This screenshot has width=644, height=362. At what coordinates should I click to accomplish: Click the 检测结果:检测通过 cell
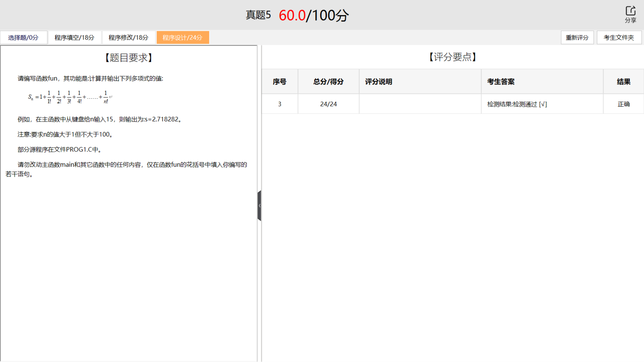click(542, 104)
